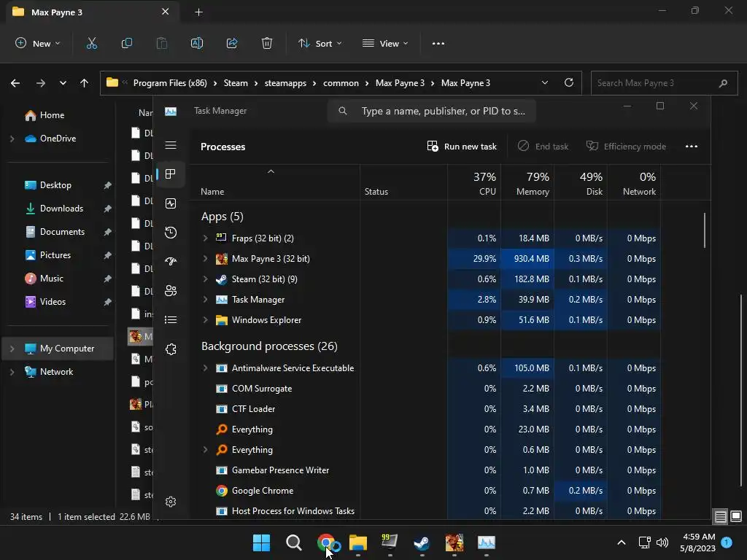This screenshot has width=747, height=560.
Task: Open Task Manager more options menu
Action: [692, 146]
